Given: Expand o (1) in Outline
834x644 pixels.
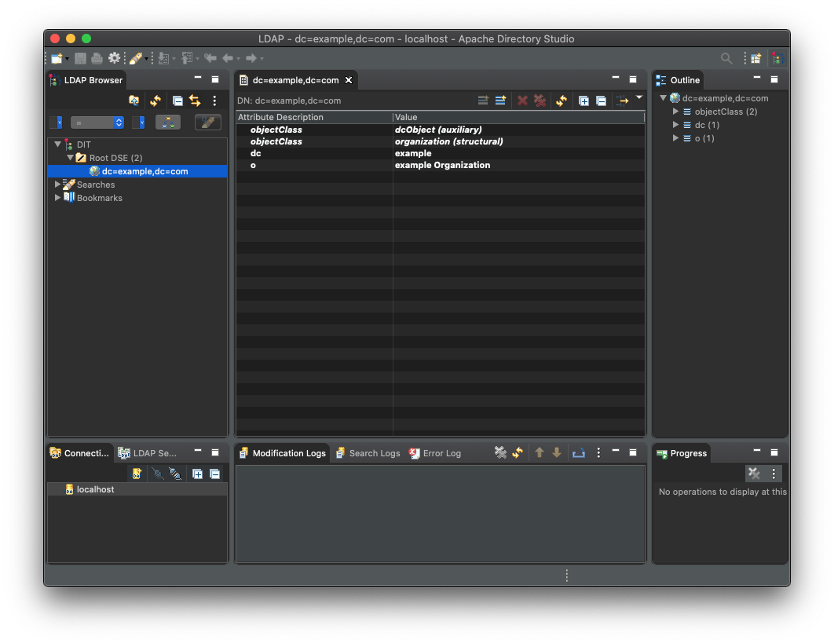Looking at the screenshot, I should point(675,137).
